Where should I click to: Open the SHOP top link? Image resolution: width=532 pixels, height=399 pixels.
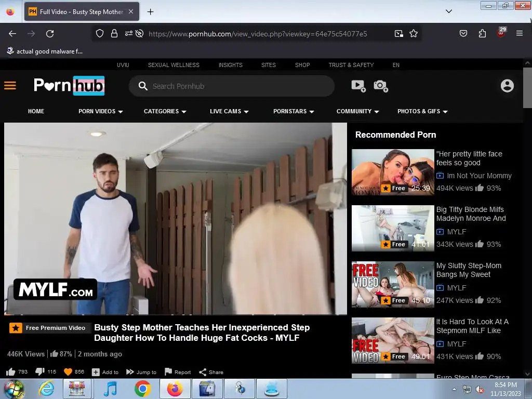pyautogui.click(x=302, y=65)
